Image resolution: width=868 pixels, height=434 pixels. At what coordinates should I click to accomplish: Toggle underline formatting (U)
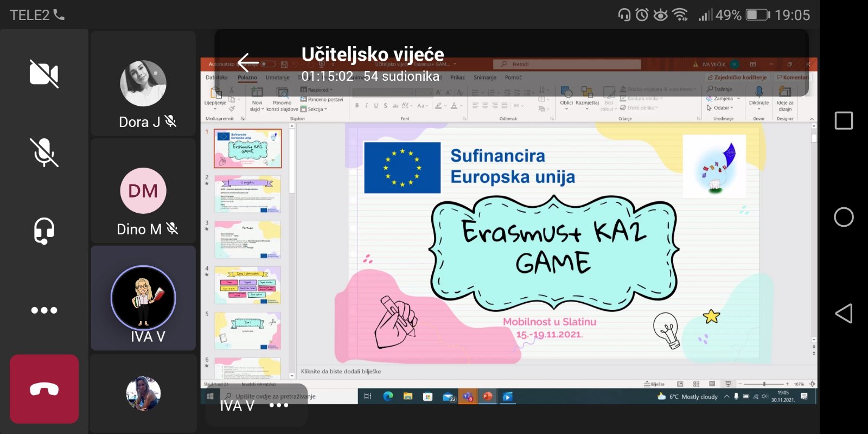[376, 106]
